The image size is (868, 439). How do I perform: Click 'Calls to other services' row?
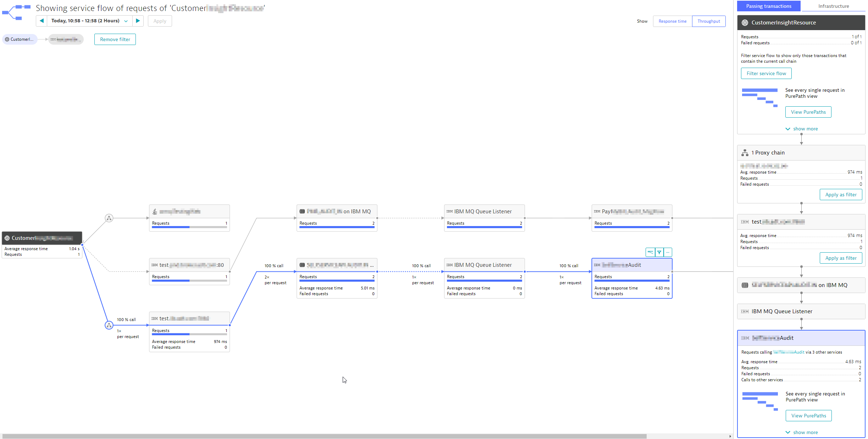[801, 380]
